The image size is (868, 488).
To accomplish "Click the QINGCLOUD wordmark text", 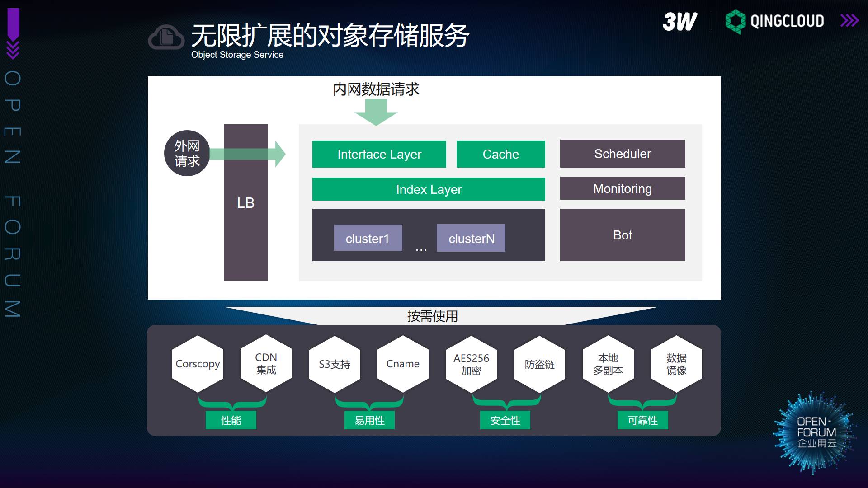I will 787,21.
